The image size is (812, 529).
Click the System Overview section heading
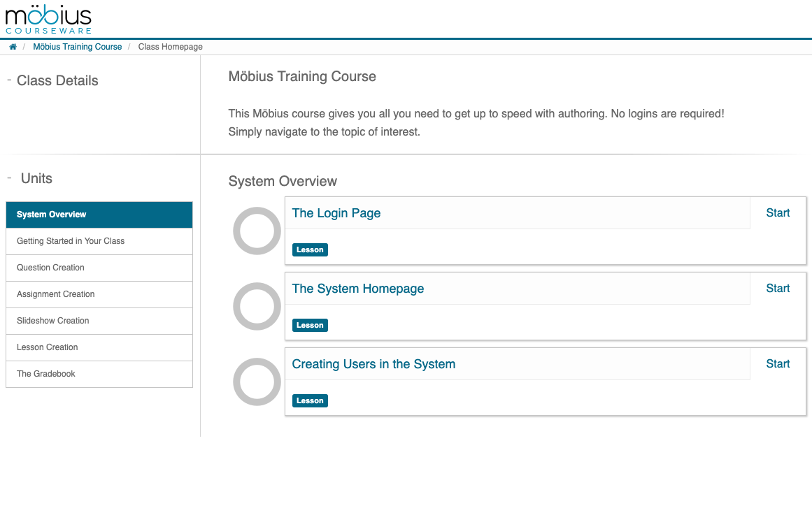[283, 181]
